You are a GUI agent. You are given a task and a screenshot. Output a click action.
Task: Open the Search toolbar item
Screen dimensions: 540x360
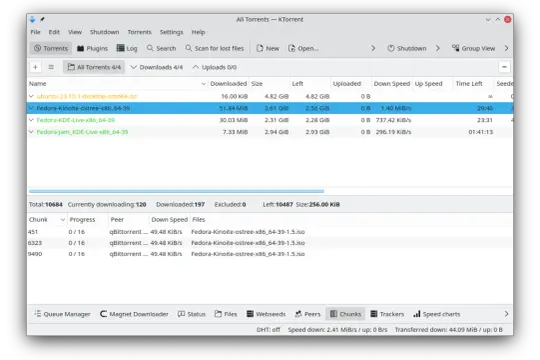(x=161, y=48)
